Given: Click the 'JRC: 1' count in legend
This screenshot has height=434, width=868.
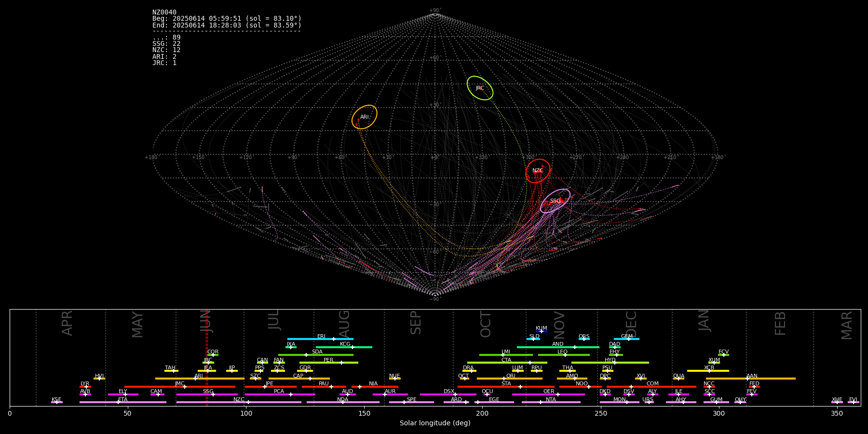Looking at the screenshot, I should tap(164, 63).
